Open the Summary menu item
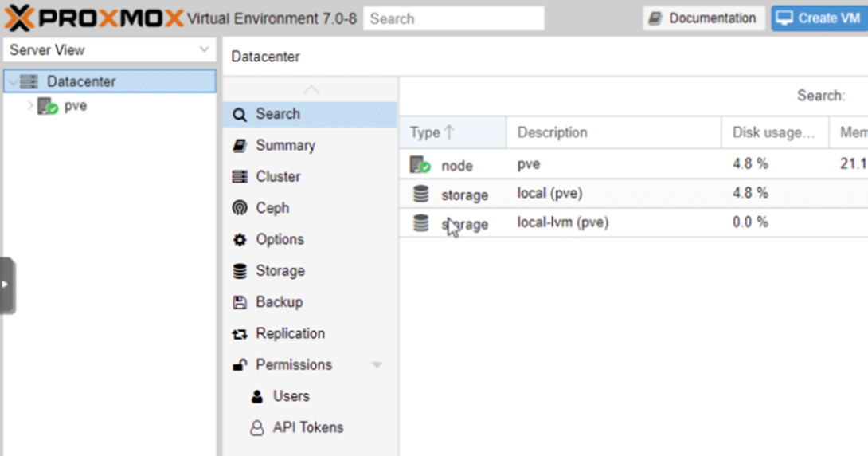 [285, 145]
